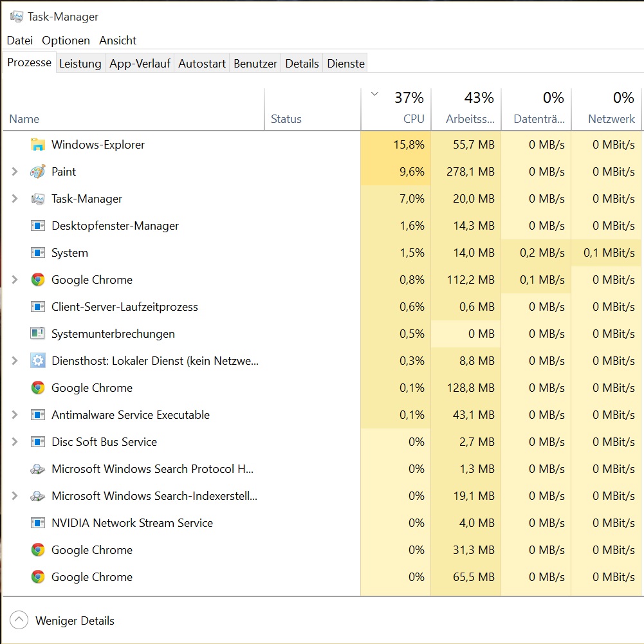Click Chrome icon in 112,2 MB row

38,280
